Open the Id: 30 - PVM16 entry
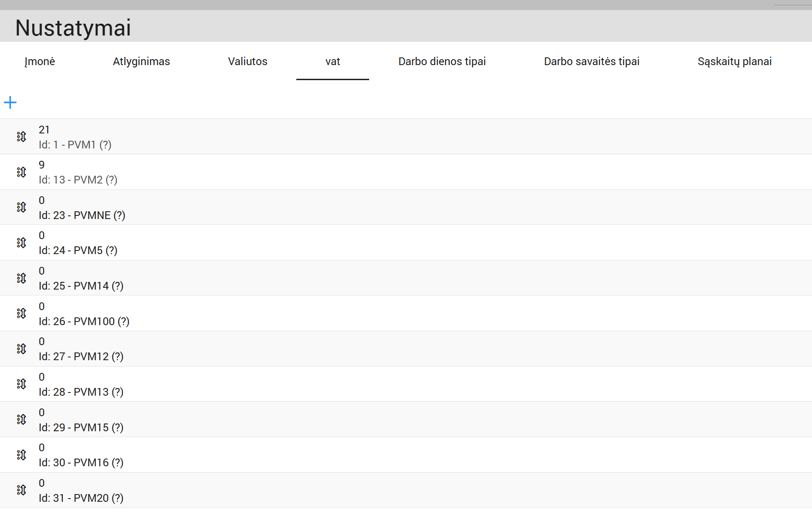Screen dimensions: 812x510 [81, 462]
